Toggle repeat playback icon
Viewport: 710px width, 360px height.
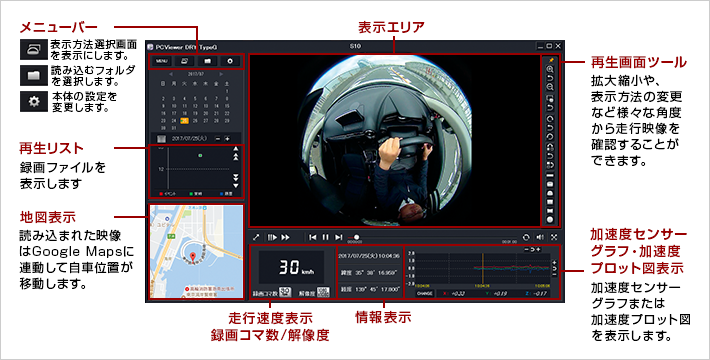click(x=526, y=237)
